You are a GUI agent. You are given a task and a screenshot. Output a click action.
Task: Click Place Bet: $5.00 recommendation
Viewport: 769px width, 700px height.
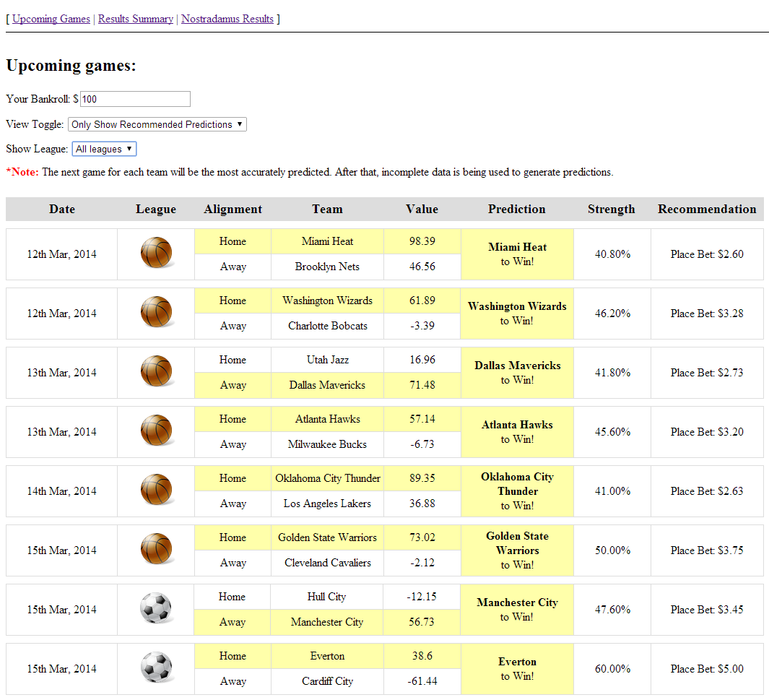(x=707, y=669)
